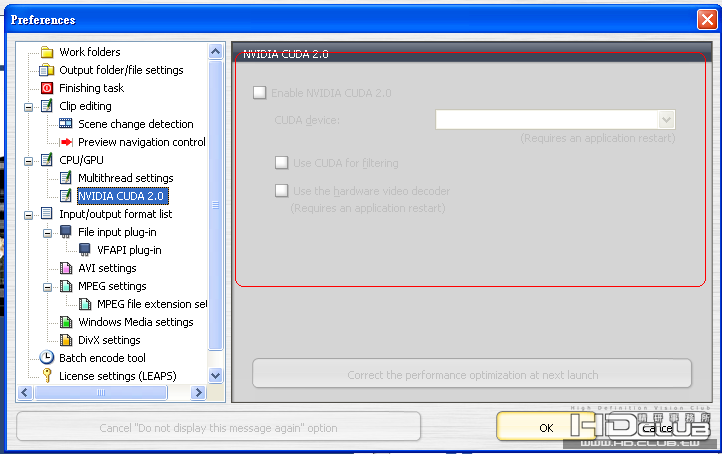Click the Windows Media settings icon
This screenshot has width=722, height=454.
click(x=66, y=322)
